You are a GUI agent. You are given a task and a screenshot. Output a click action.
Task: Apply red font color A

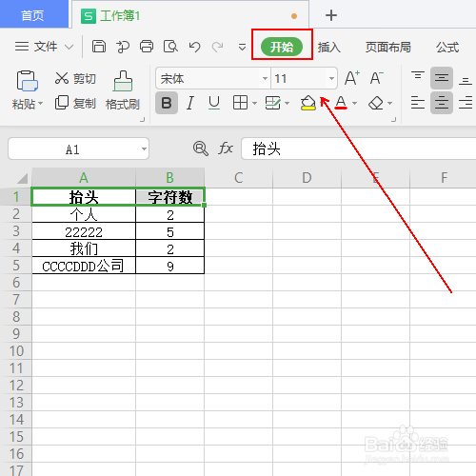click(341, 103)
